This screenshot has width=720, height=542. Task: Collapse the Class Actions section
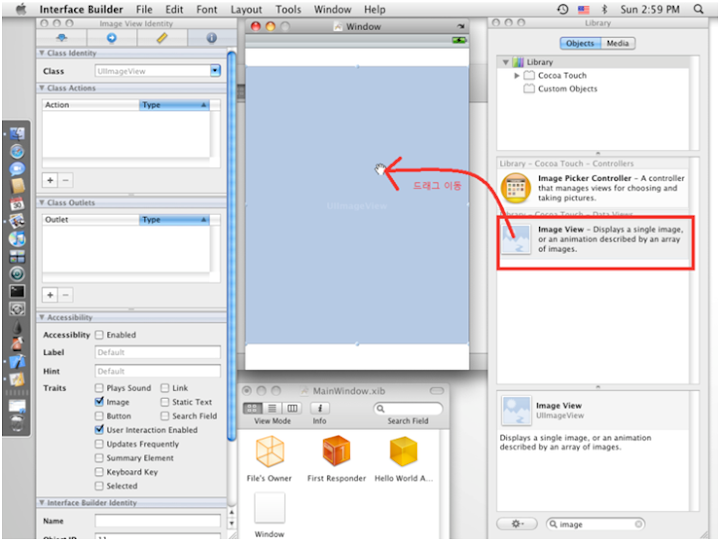[42, 88]
